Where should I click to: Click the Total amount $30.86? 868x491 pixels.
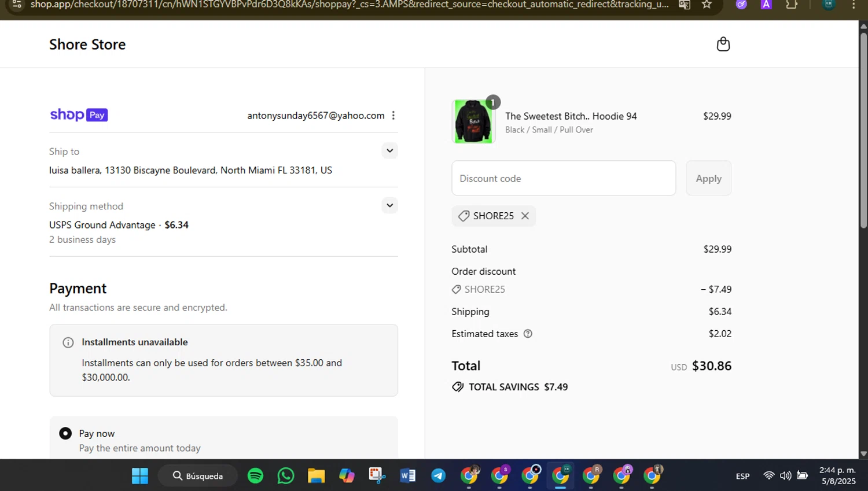(x=712, y=366)
